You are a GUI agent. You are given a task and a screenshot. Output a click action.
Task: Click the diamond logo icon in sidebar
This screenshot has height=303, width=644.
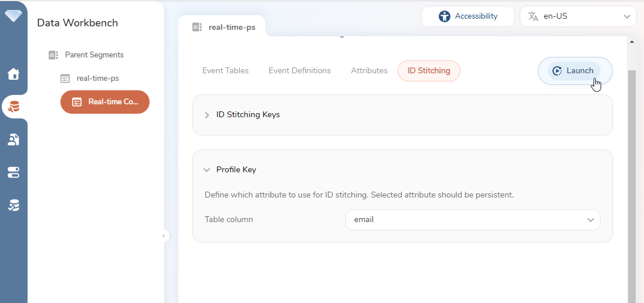click(13, 16)
